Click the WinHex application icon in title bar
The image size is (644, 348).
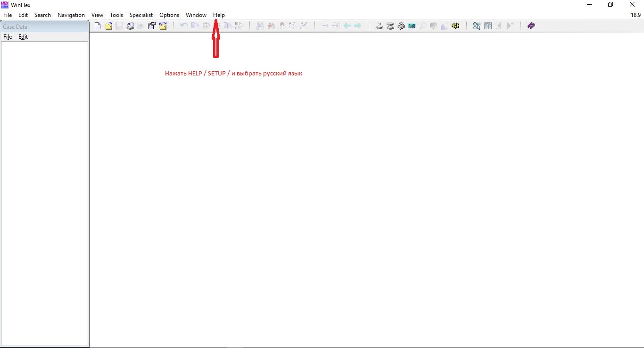[x=5, y=5]
